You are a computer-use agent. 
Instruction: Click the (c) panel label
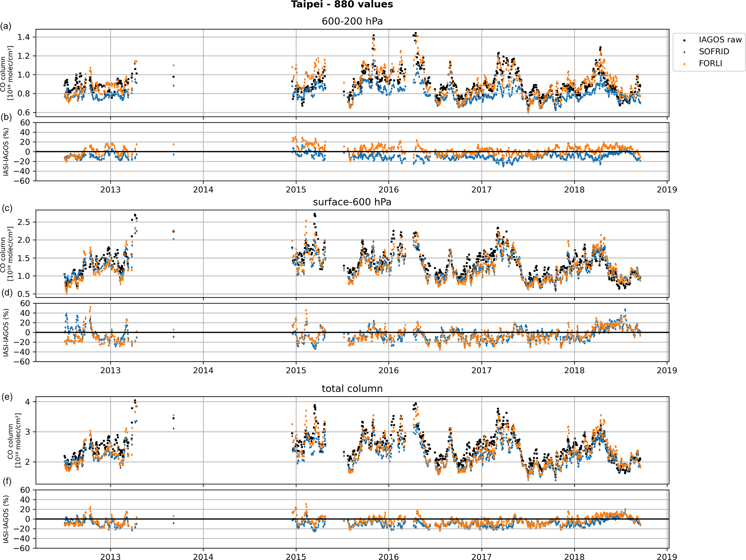6,208
